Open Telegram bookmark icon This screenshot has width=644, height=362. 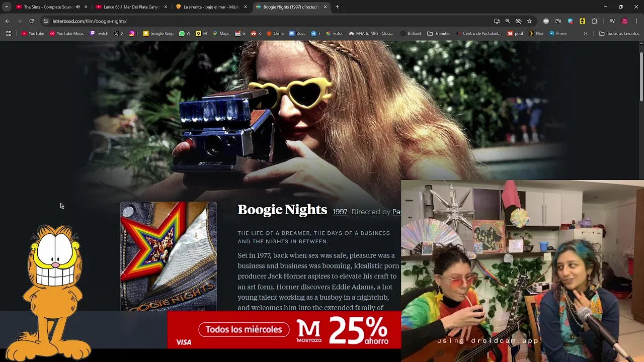click(x=315, y=34)
